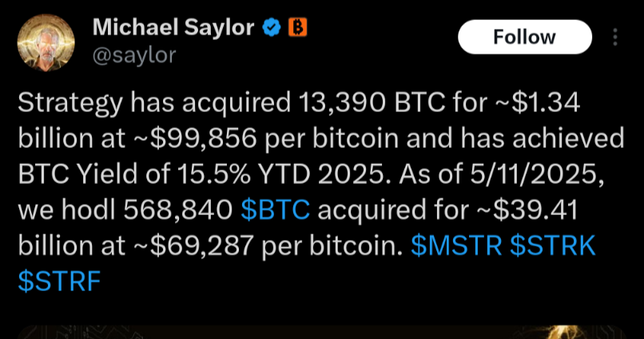Open the $BTC cashtag
644x339 pixels.
(x=275, y=209)
